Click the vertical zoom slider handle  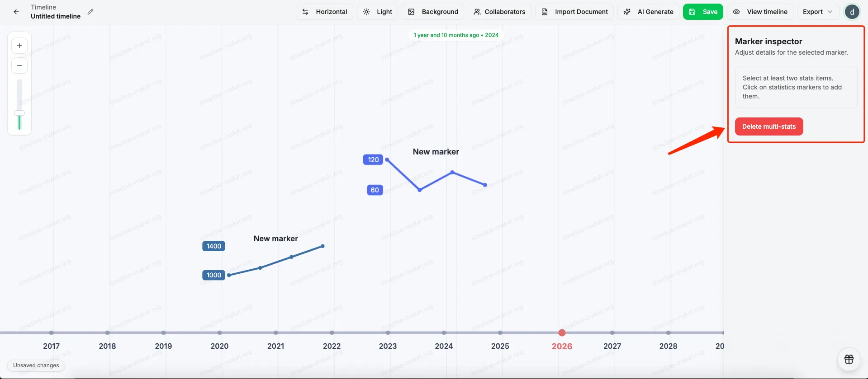(19, 113)
